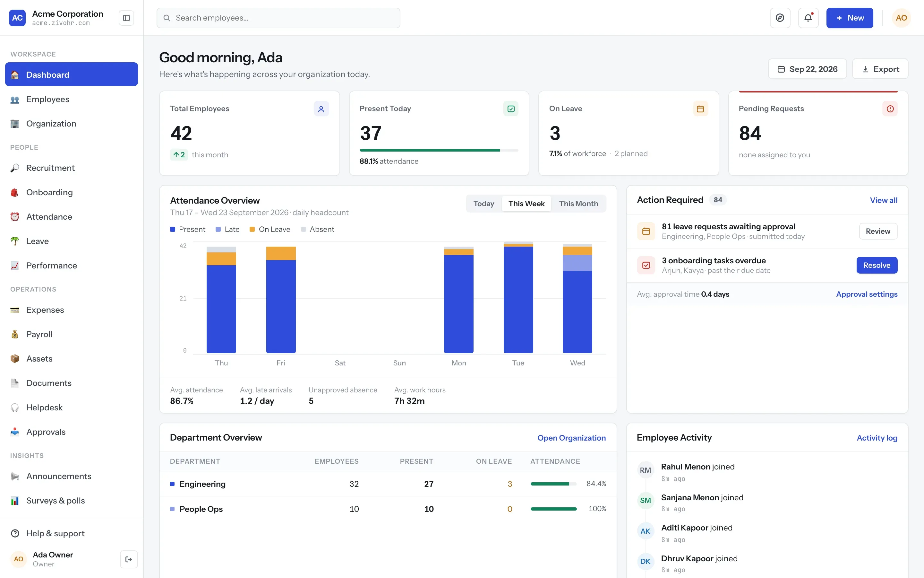Click the Present Today checkmark icon
924x578 pixels.
pyautogui.click(x=511, y=109)
